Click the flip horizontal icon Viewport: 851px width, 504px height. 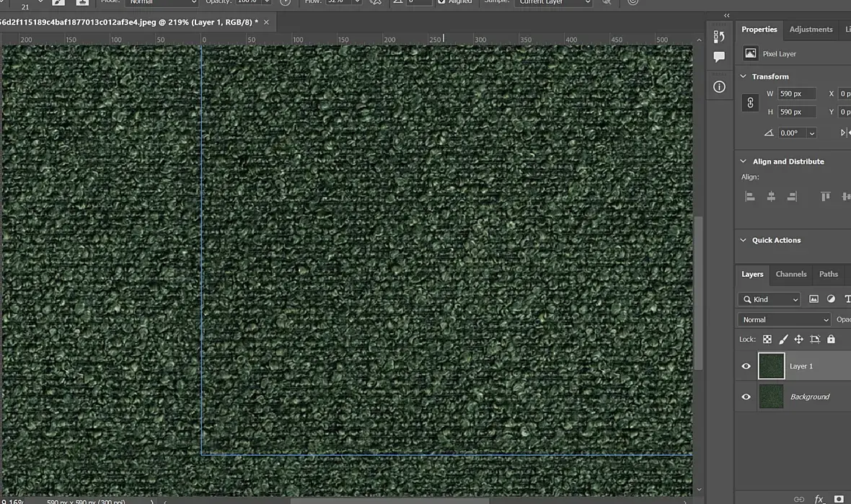845,133
